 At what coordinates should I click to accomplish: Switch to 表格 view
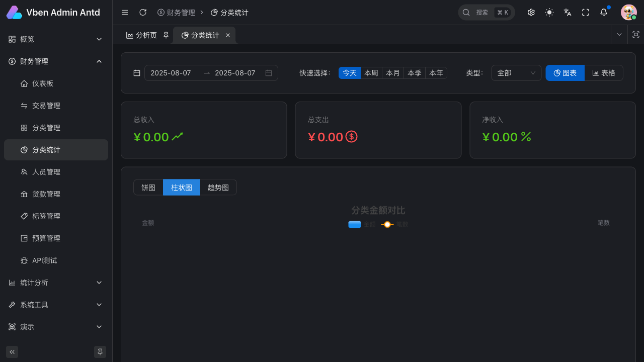click(x=604, y=73)
